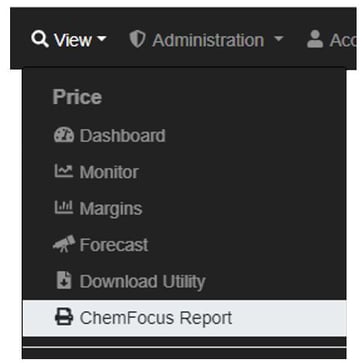The image size is (362, 363).
Task: Click the Dashboard gauge icon
Action: coord(63,135)
